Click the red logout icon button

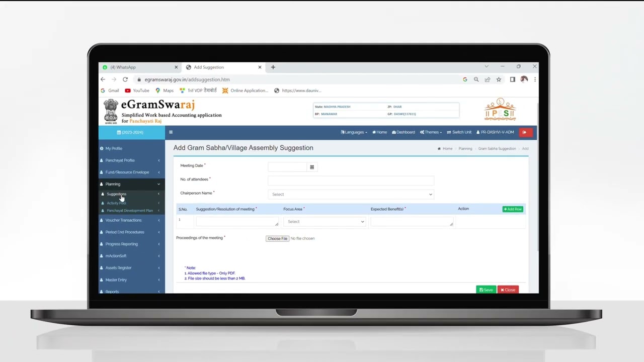click(x=525, y=132)
